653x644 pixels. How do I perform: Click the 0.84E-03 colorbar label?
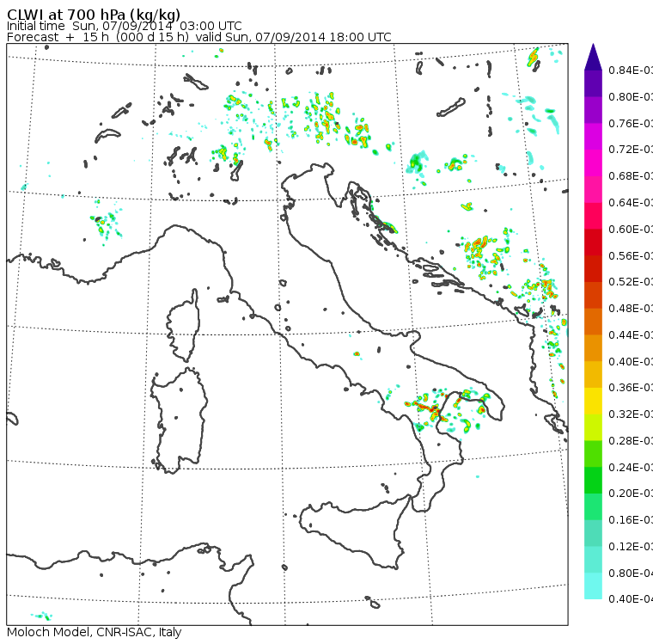[x=631, y=70]
